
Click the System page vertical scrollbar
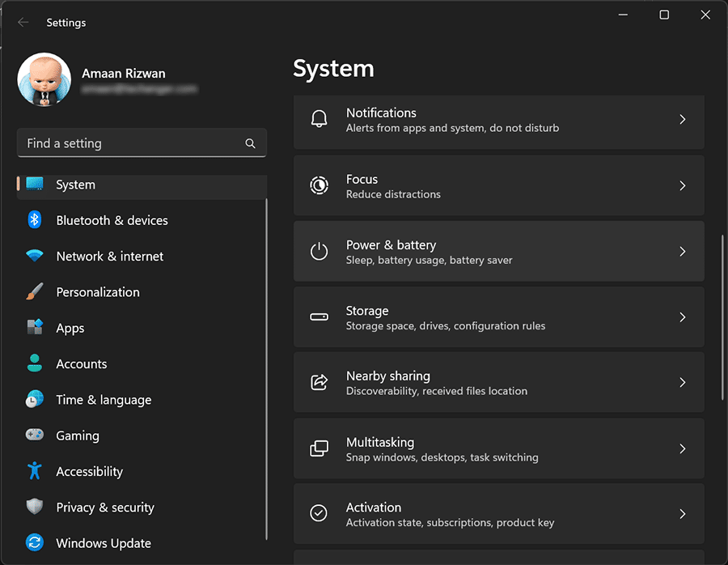coord(722,316)
